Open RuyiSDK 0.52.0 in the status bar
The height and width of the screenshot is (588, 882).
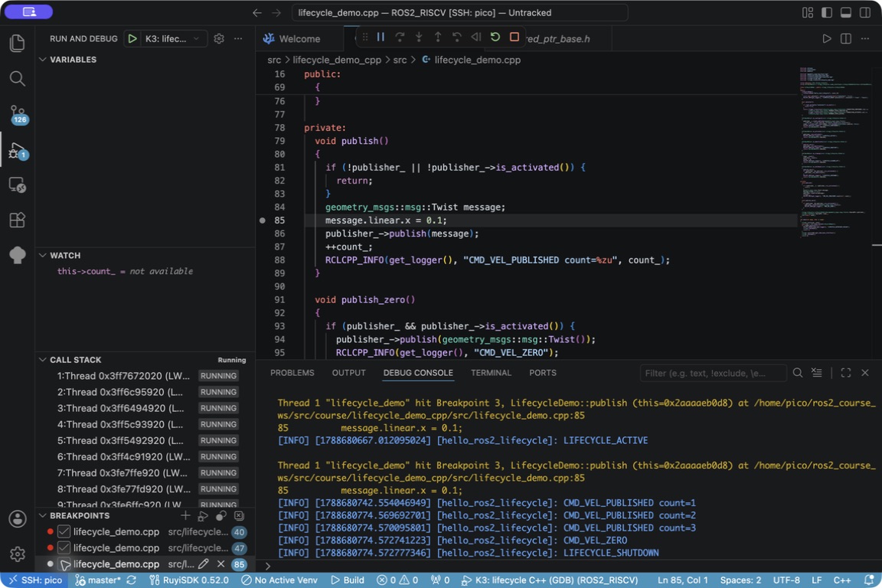click(189, 580)
